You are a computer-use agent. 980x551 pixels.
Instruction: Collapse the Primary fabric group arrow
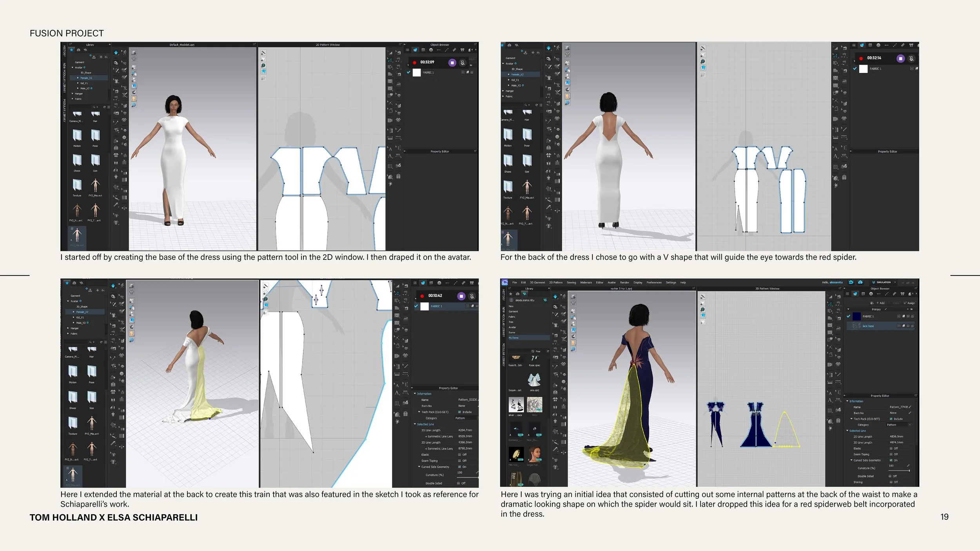click(848, 309)
